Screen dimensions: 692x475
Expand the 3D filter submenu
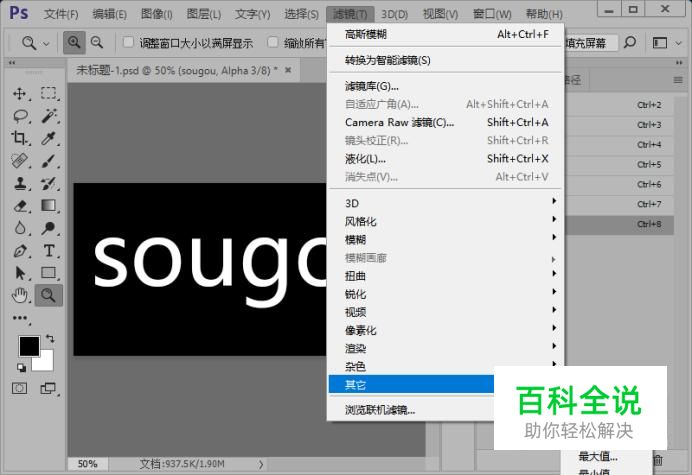pyautogui.click(x=446, y=203)
